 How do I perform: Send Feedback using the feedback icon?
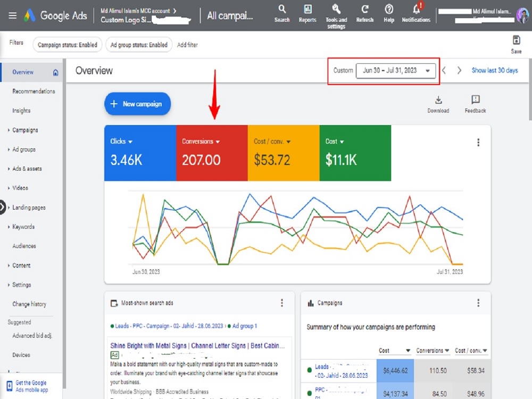474,101
